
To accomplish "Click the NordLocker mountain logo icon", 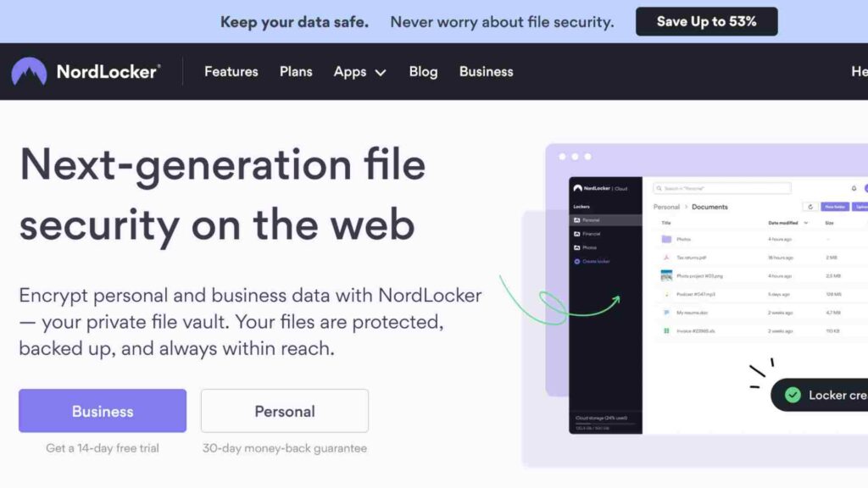I will pos(29,71).
